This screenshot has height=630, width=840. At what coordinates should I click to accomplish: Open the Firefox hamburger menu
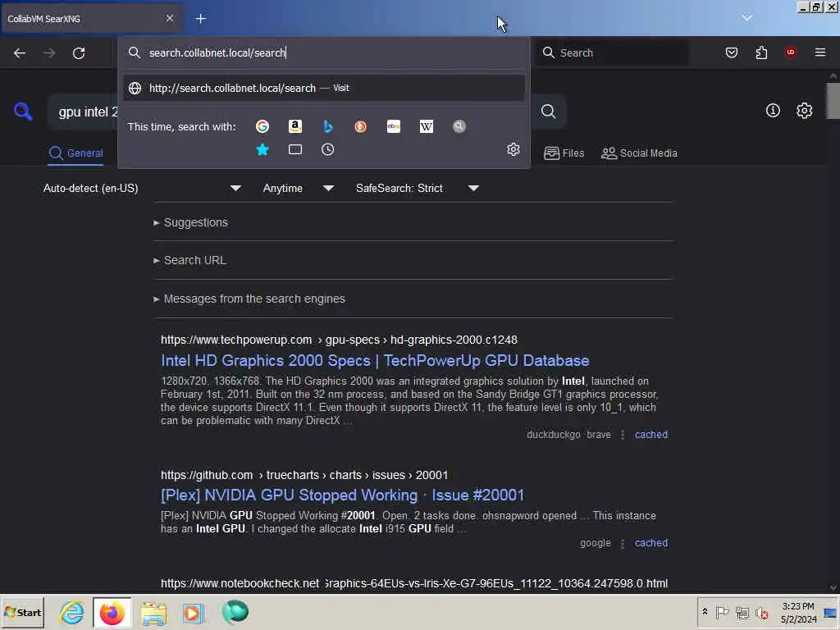(x=820, y=52)
